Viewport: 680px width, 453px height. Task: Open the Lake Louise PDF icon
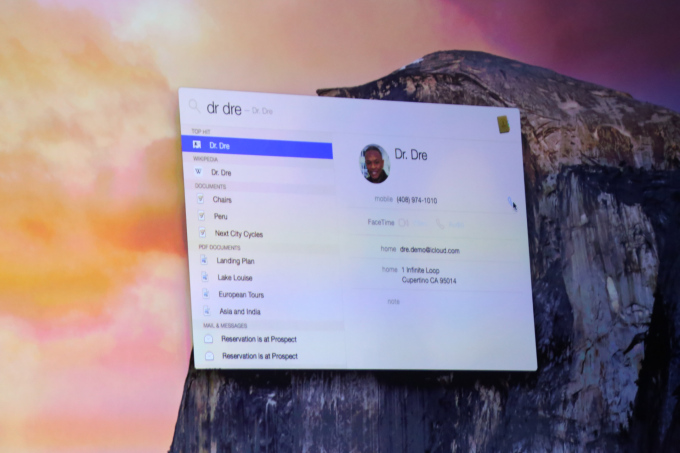click(204, 277)
